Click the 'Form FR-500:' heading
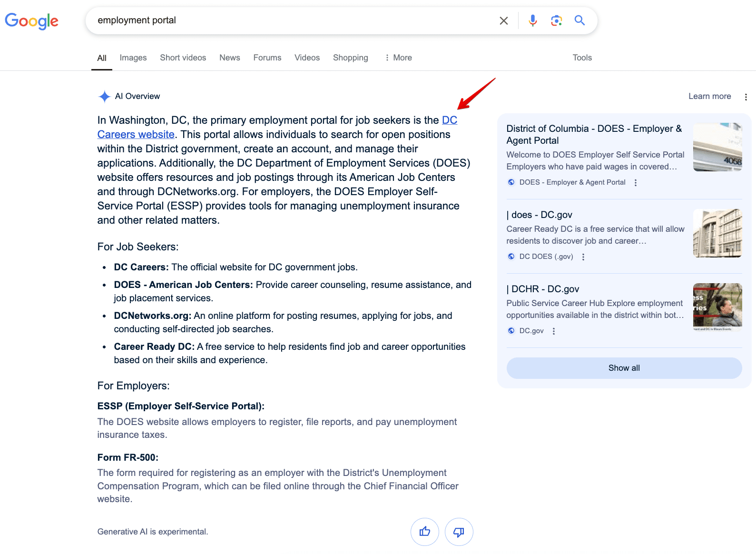The width and height of the screenshot is (756, 554). click(128, 457)
